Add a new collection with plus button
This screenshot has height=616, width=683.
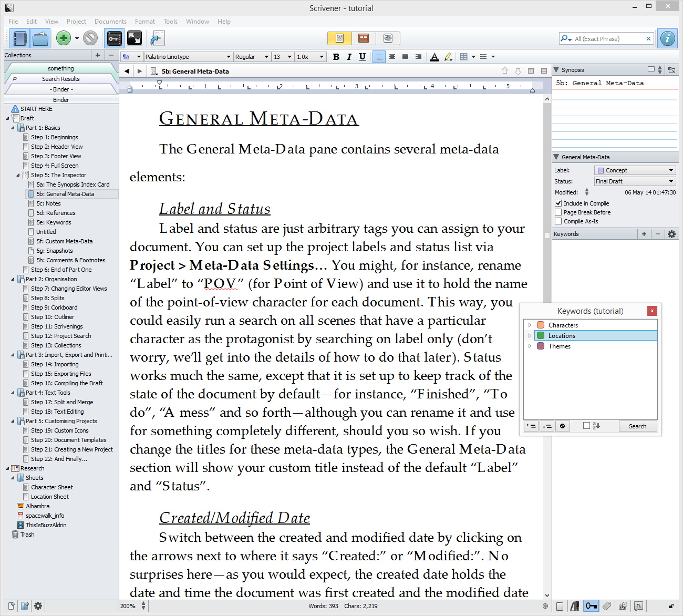coord(97,55)
